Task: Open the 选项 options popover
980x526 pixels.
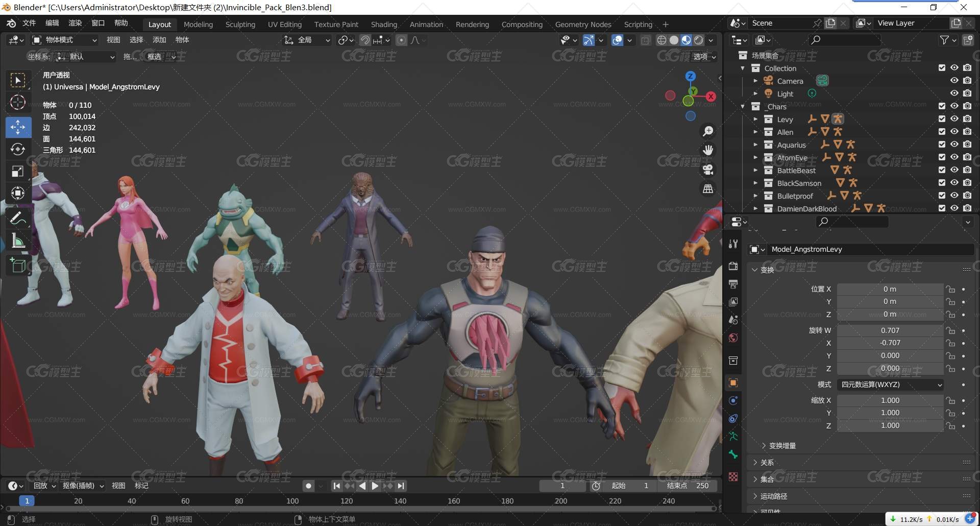Action: (704, 57)
